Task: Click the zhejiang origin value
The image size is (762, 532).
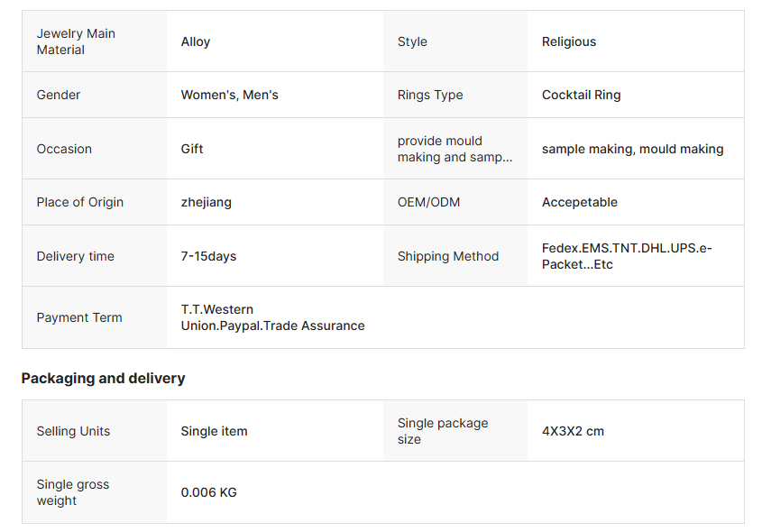Action: point(207,202)
